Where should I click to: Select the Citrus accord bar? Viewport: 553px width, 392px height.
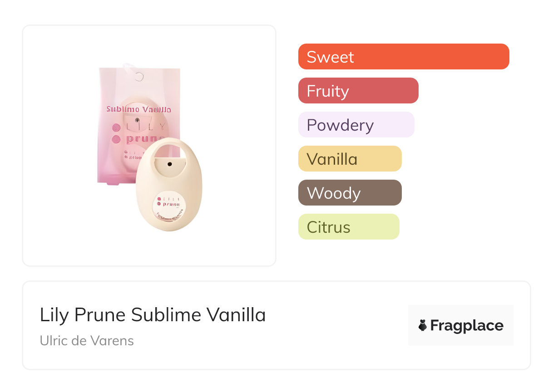click(348, 227)
